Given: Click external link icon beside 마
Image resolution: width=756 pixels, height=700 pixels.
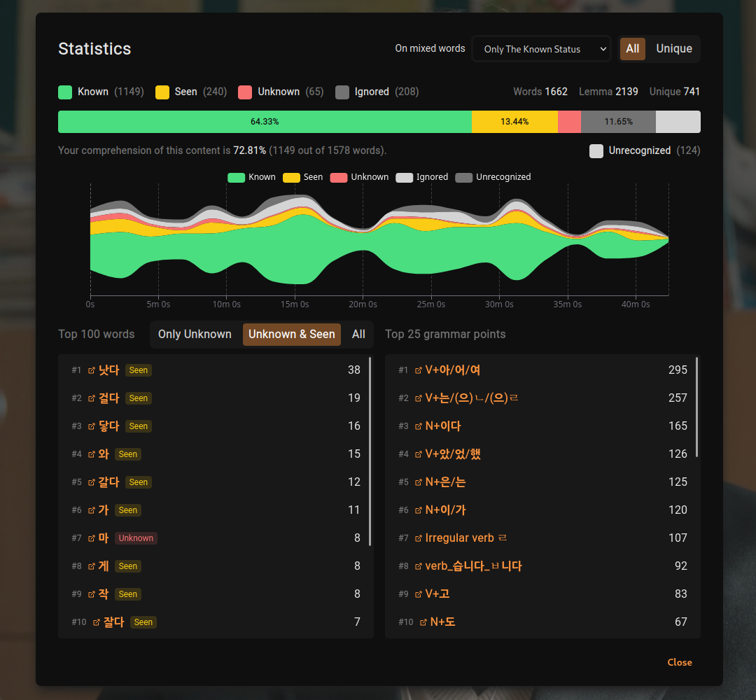Looking at the screenshot, I should coord(92,538).
